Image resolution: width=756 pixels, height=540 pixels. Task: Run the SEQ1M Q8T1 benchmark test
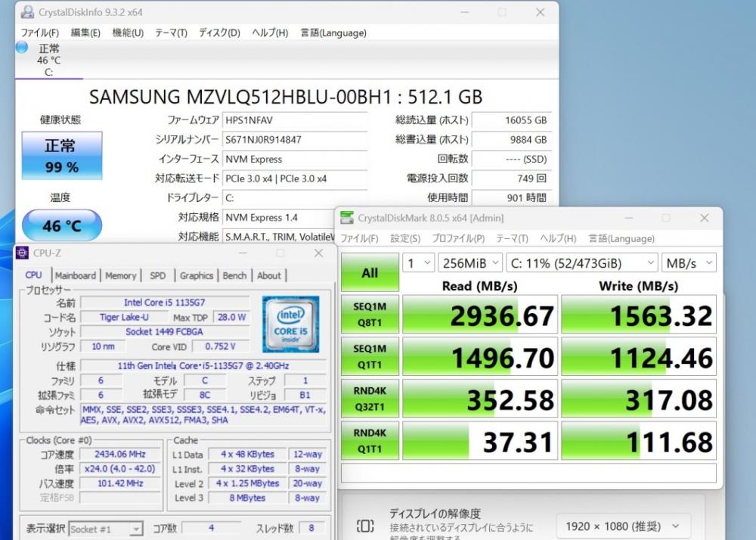[x=370, y=315]
